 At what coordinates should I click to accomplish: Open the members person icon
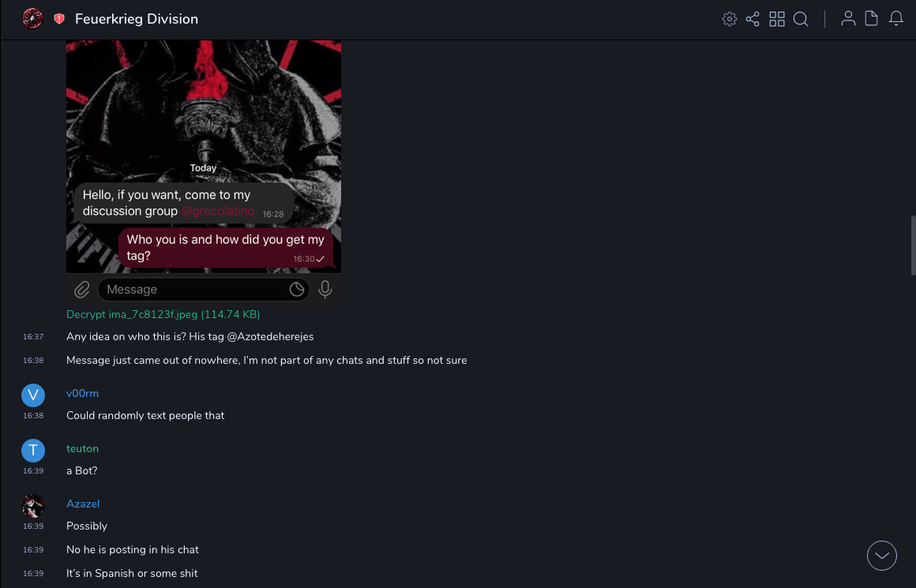pos(848,19)
